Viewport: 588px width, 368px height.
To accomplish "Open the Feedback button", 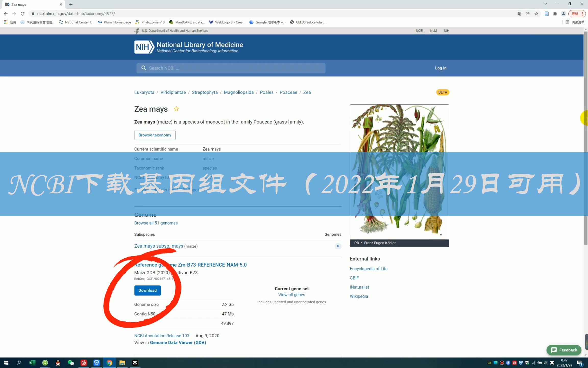I will click(x=564, y=350).
